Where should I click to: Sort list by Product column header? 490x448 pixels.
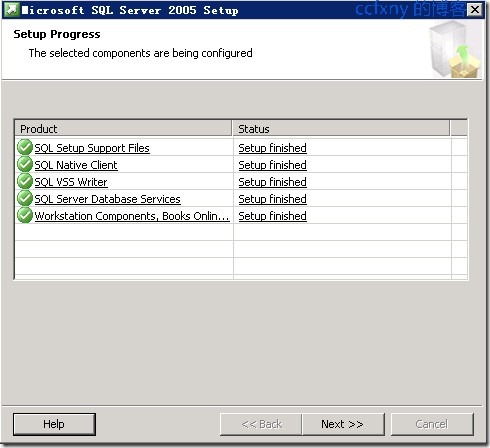tap(123, 129)
